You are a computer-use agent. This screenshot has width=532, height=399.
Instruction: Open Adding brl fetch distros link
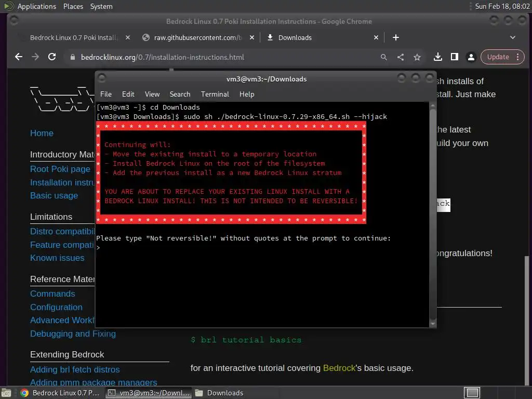[75, 369]
